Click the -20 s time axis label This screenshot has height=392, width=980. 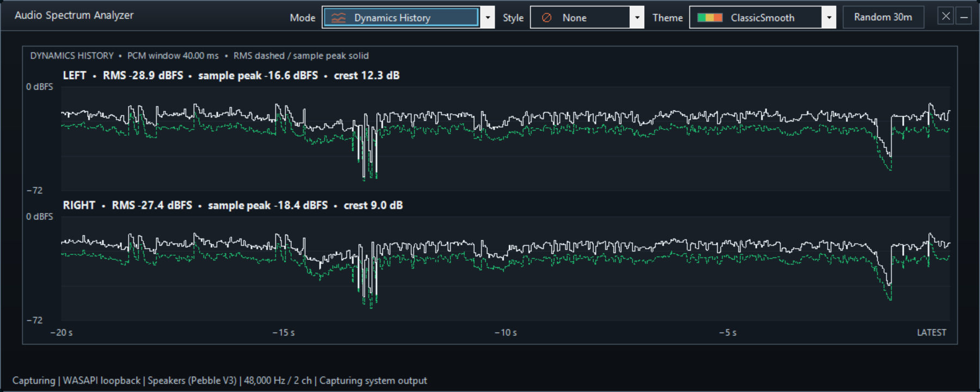pos(62,333)
